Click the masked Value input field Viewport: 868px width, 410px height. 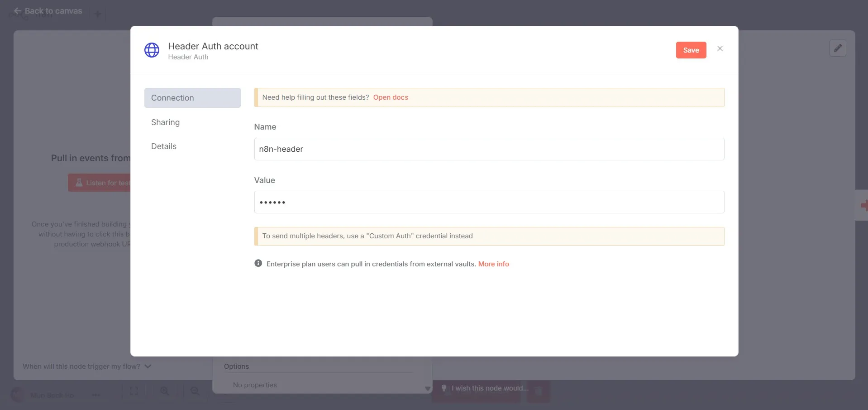click(x=489, y=202)
